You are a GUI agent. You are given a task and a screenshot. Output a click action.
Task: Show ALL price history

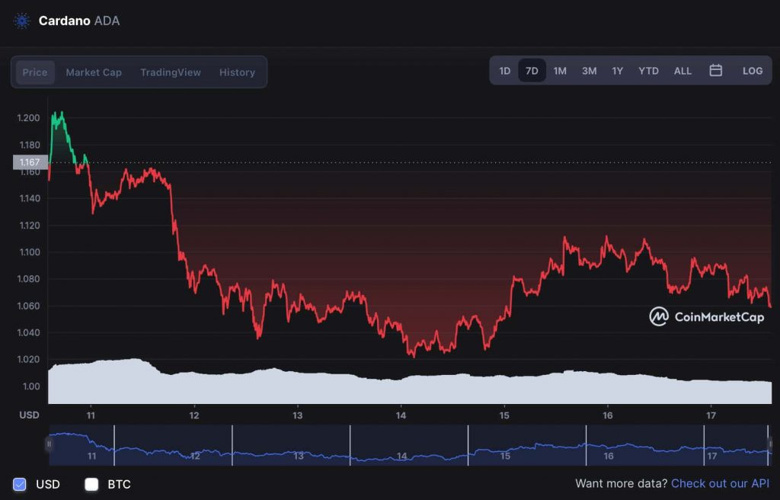682,71
